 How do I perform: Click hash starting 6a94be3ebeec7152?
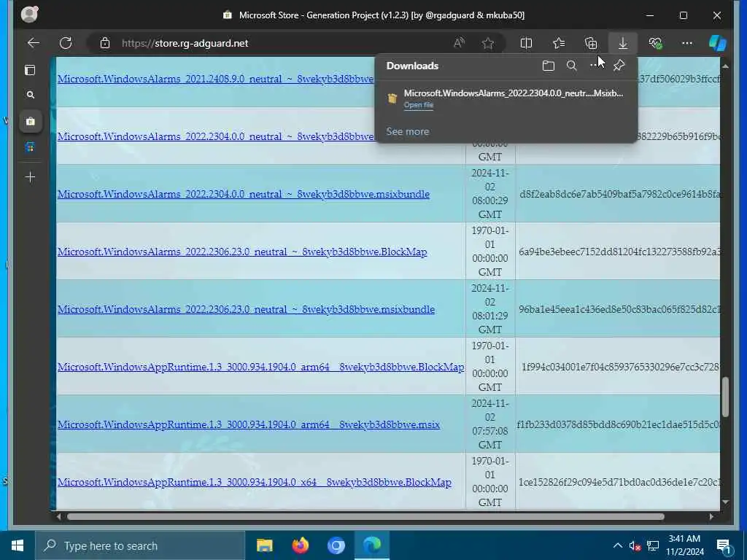click(x=619, y=252)
